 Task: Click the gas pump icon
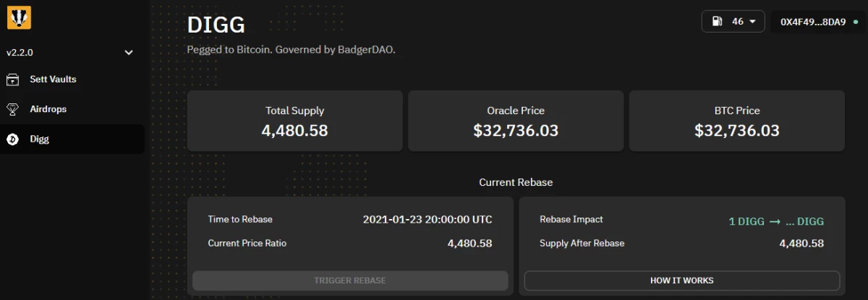718,22
